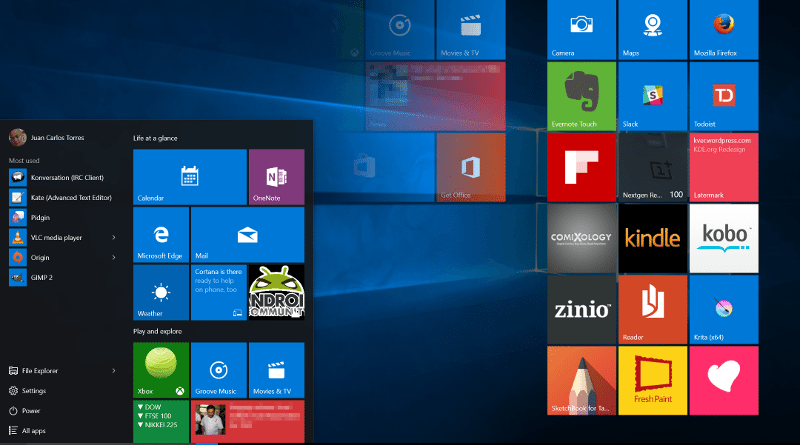Launch the Microsoft Edge tile

(161, 235)
